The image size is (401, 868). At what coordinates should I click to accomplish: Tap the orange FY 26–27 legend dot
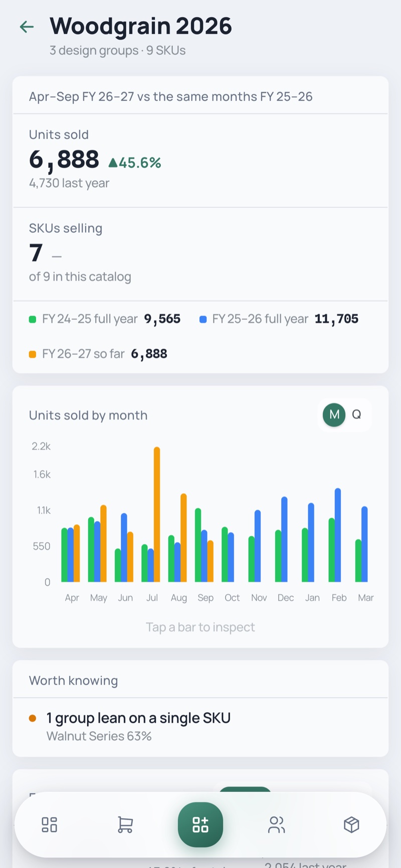pyautogui.click(x=33, y=355)
